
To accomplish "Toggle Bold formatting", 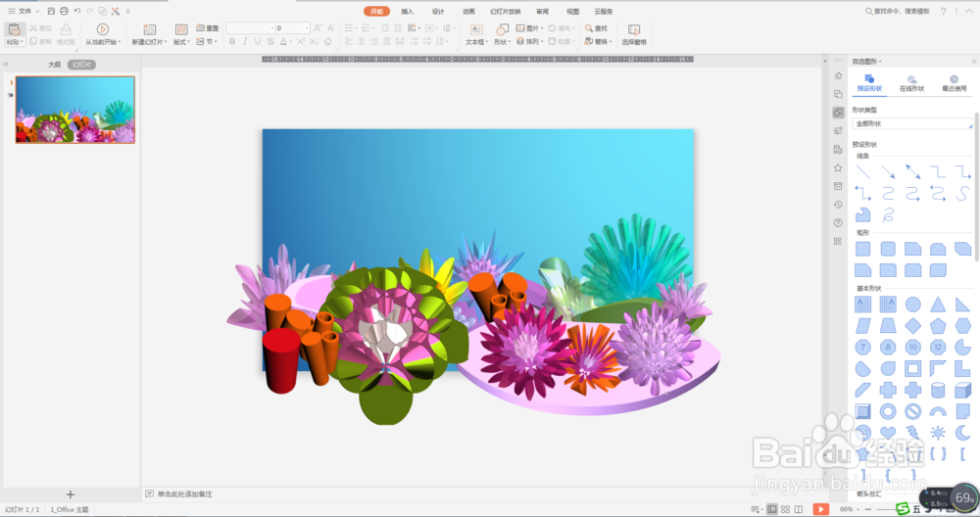I will click(232, 42).
